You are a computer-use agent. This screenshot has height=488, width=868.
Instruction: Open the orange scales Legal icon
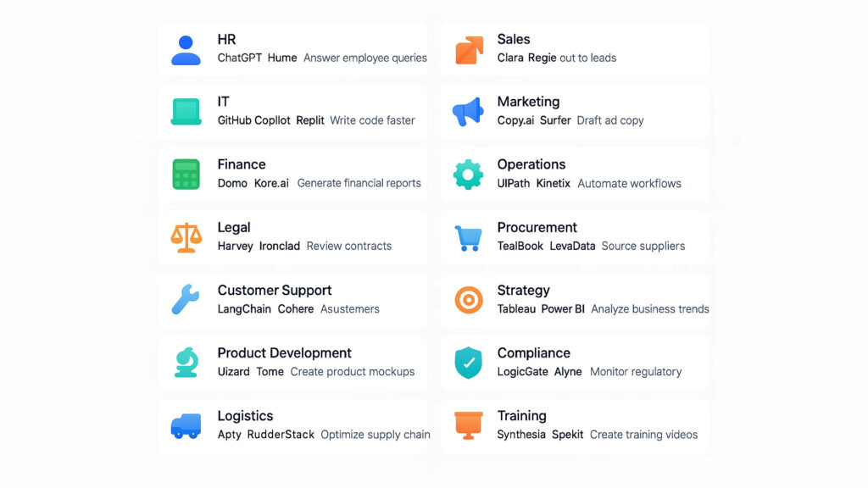pos(186,237)
